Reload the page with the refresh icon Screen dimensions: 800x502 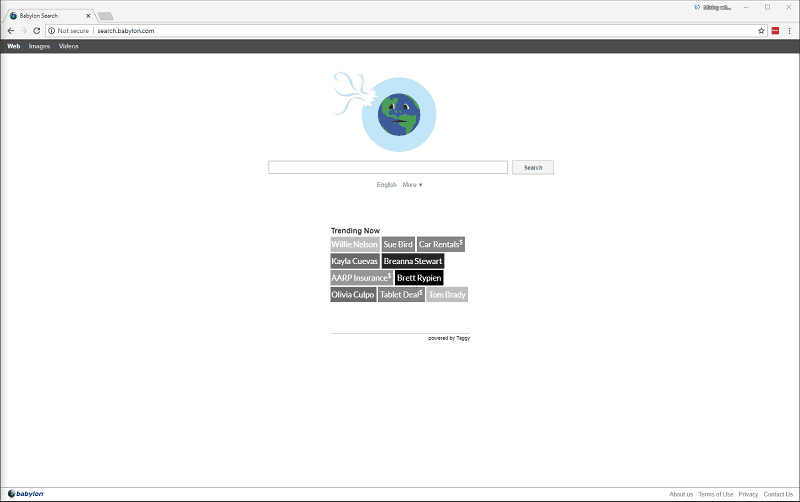[37, 31]
